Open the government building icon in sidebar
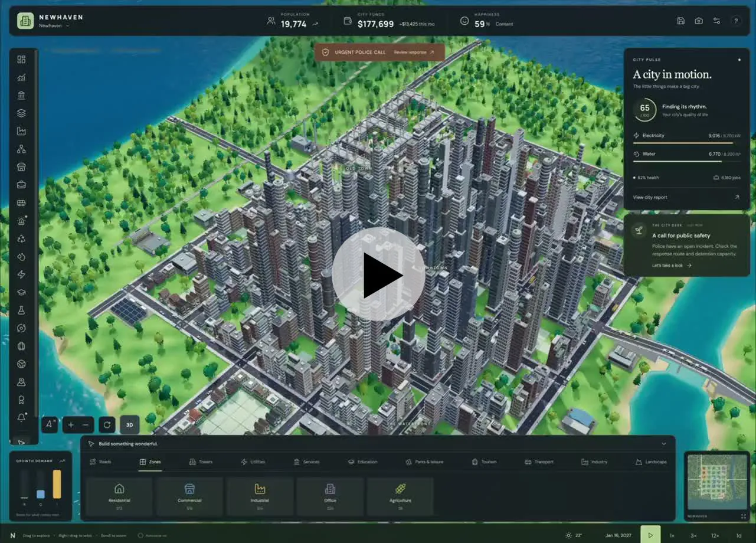 [x=21, y=95]
